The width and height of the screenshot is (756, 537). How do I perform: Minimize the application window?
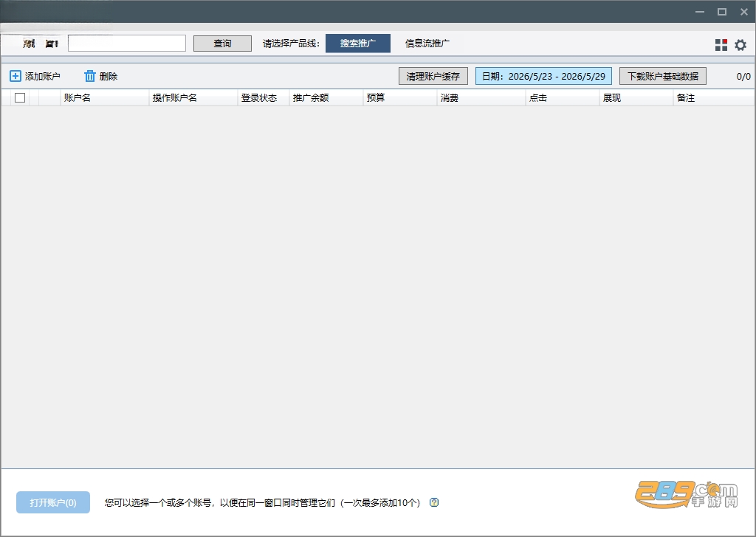coord(700,12)
